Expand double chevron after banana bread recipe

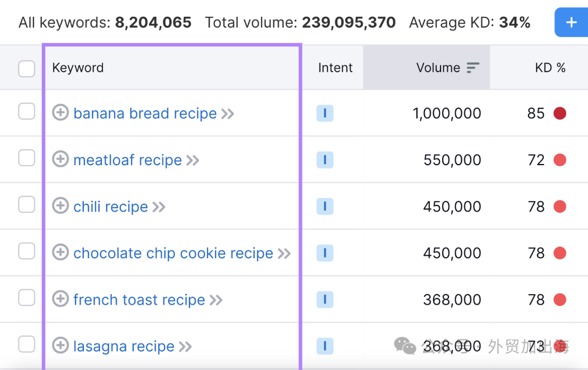(x=228, y=114)
